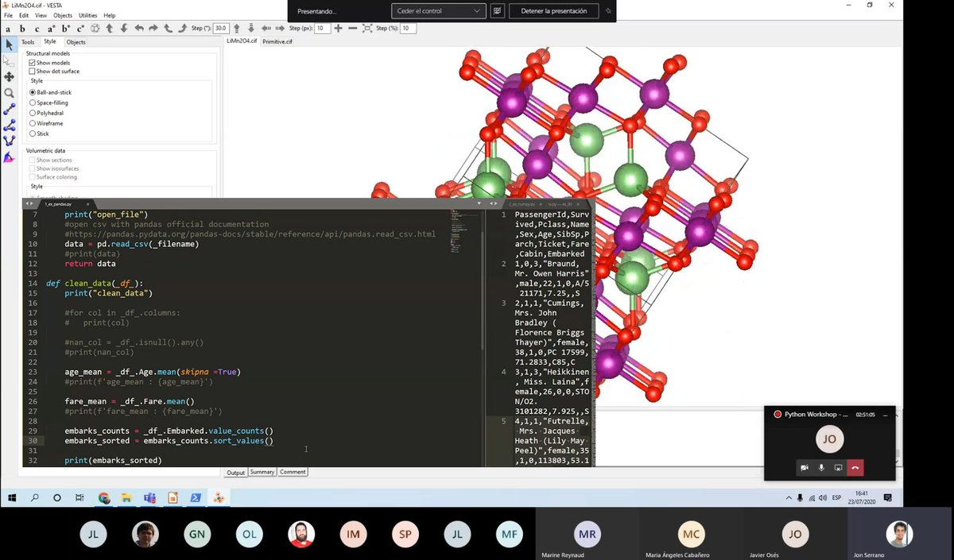The width and height of the screenshot is (954, 560).
Task: Stop screen sharing in Teams call popup
Action: (838, 468)
